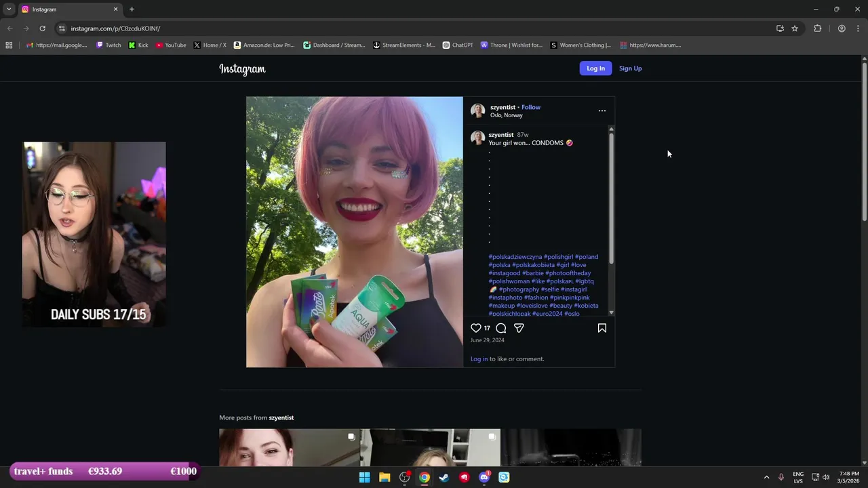Reload the page with the refresh icon

tap(42, 28)
